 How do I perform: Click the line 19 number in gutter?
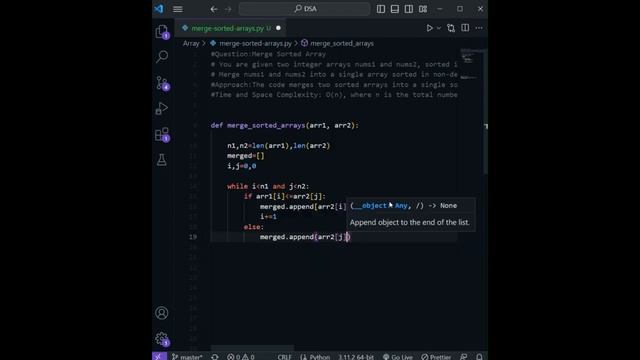193,237
